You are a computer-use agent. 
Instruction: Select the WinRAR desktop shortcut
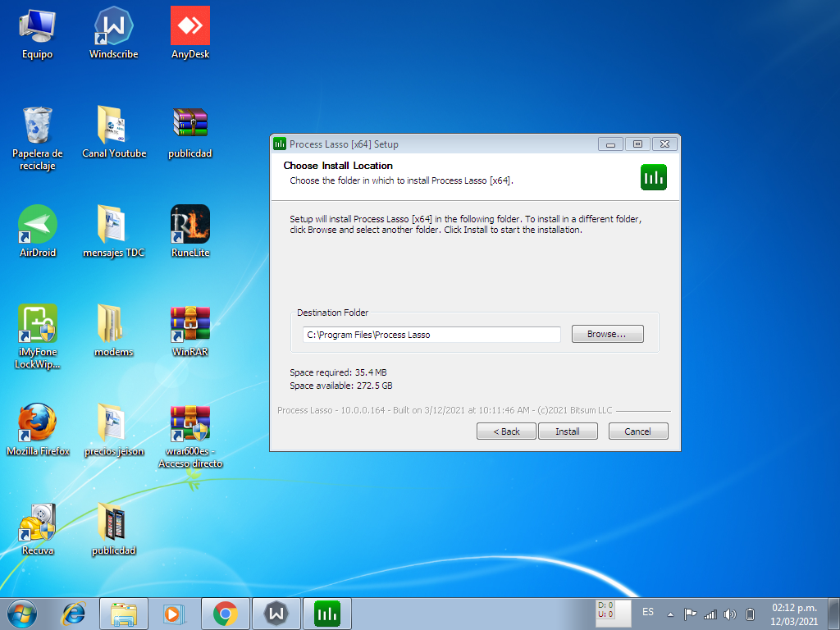190,331
